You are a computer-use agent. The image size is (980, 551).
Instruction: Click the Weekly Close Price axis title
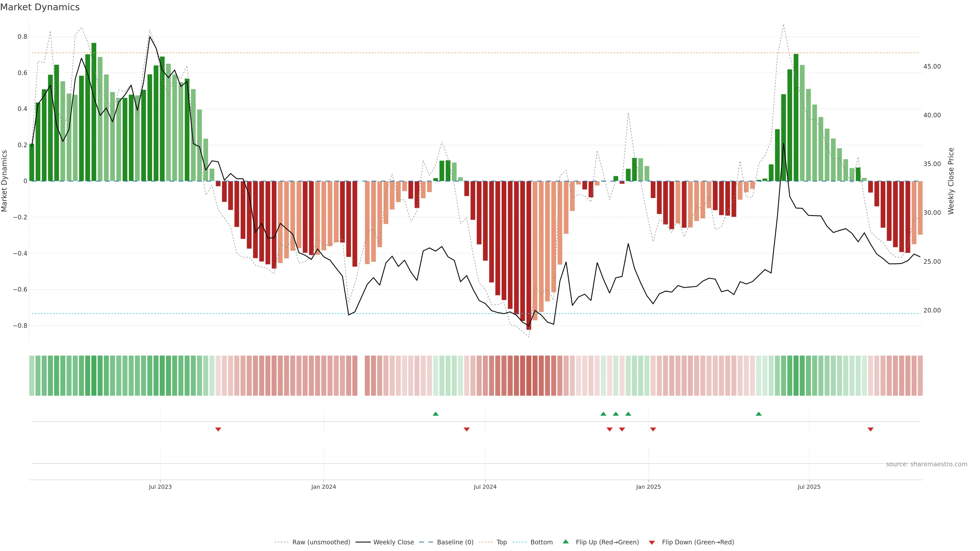[951, 181]
